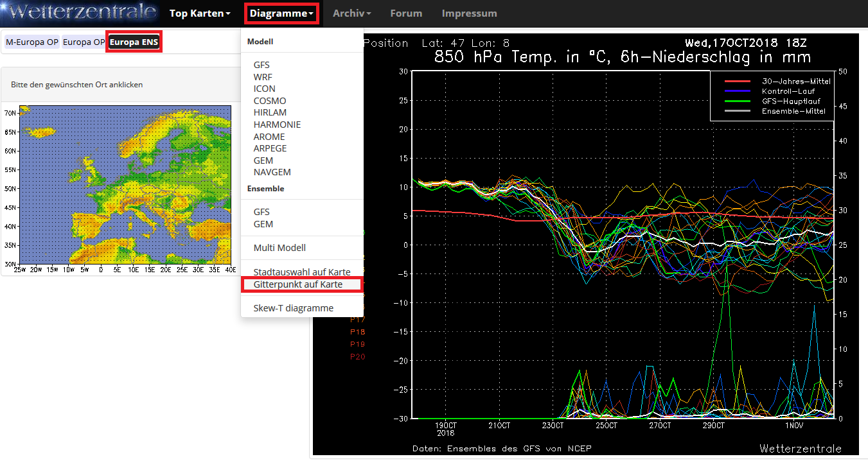
Task: Choose the HIRLAM model
Action: coord(270,112)
